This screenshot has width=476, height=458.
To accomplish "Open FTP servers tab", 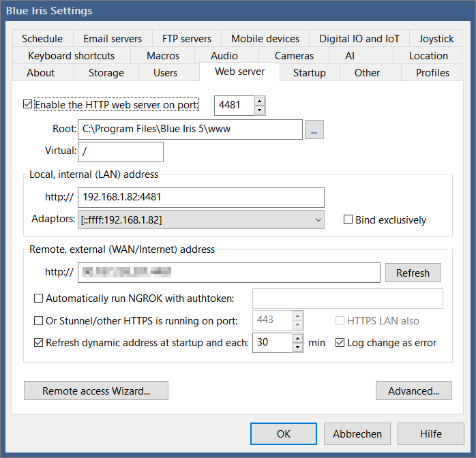I will (x=187, y=39).
